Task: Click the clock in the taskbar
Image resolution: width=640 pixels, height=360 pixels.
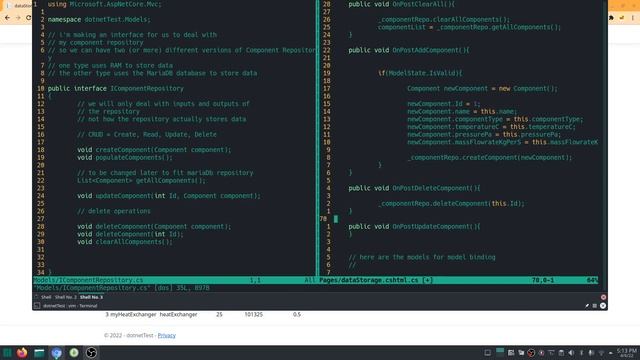Action: [627, 353]
